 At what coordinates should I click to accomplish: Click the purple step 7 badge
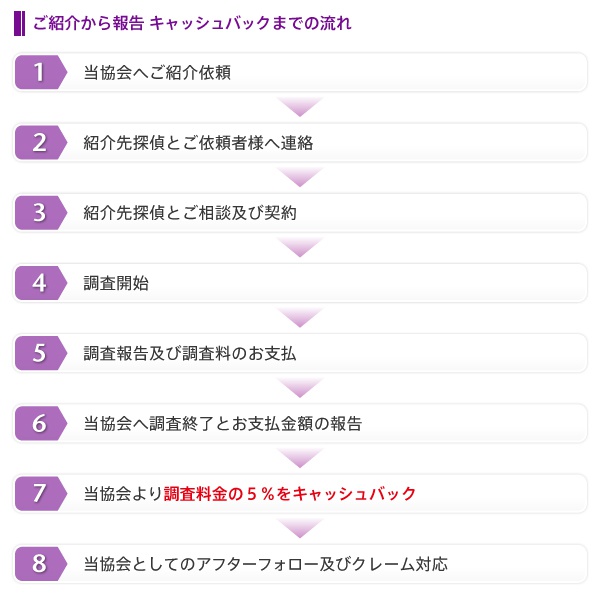41,494
